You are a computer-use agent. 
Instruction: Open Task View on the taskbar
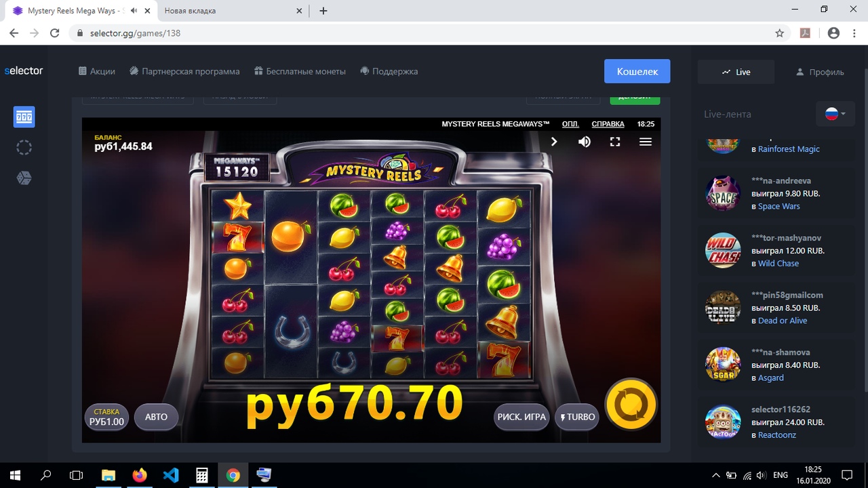(77, 475)
